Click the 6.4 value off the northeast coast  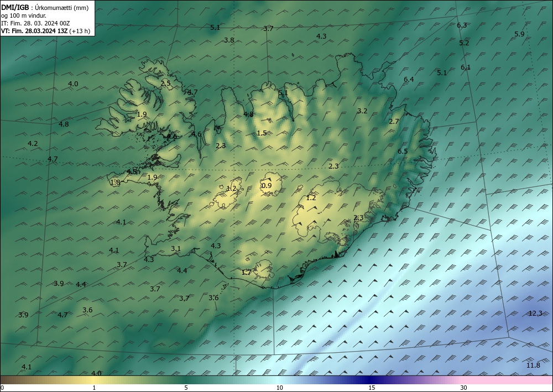(x=409, y=80)
